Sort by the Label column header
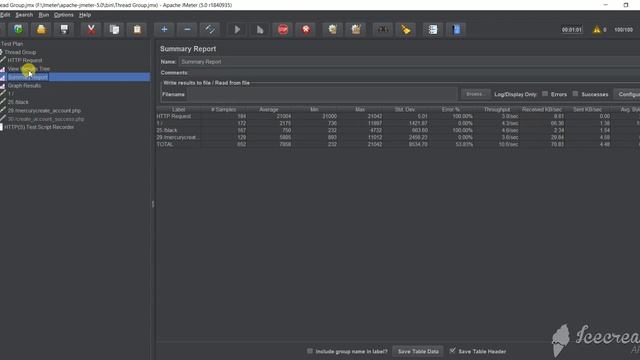640x360 pixels. [178, 109]
